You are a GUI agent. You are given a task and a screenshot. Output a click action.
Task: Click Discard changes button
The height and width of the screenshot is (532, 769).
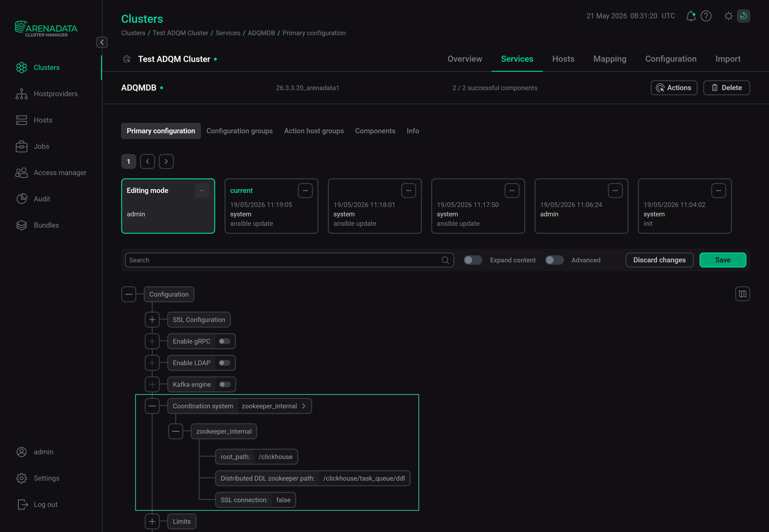[659, 260]
